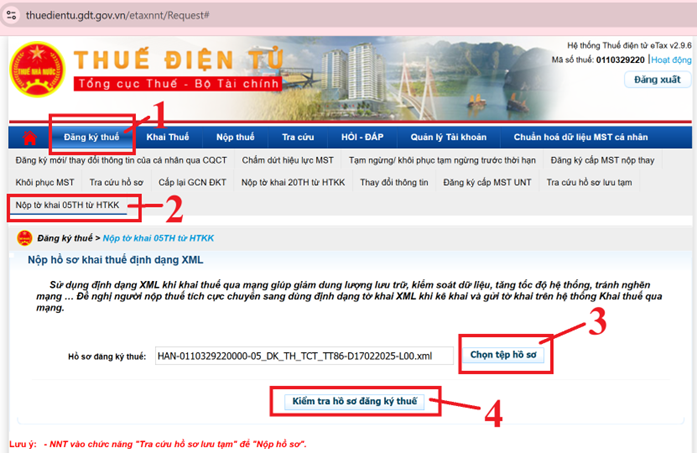Select Tra cứu hồ sơ submenu
The image size is (697, 453).
pos(116,182)
